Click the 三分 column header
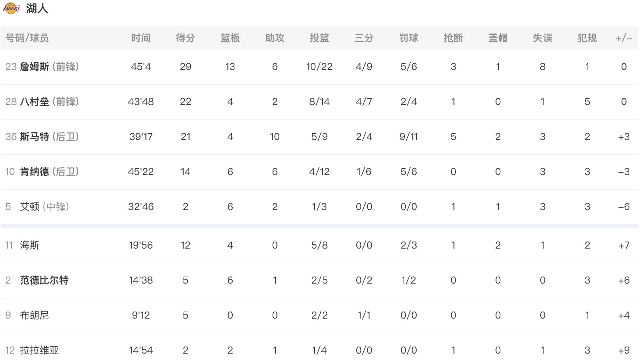The height and width of the screenshot is (362, 644). tap(364, 38)
